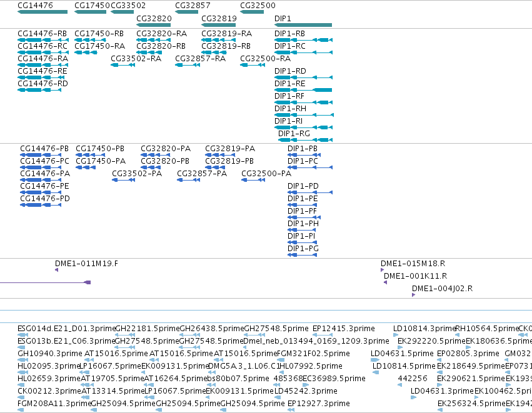Image resolution: width=532 pixels, height=413 pixels.
Task: Open transcript CG14476-RD label
Action: point(43,84)
